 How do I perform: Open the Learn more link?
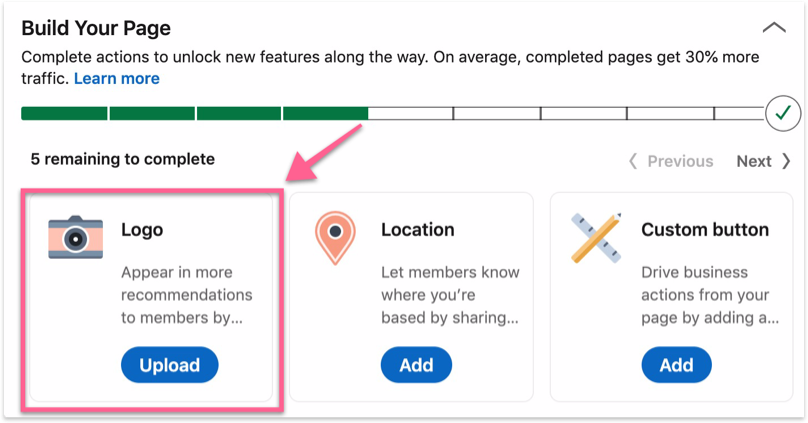tap(116, 78)
